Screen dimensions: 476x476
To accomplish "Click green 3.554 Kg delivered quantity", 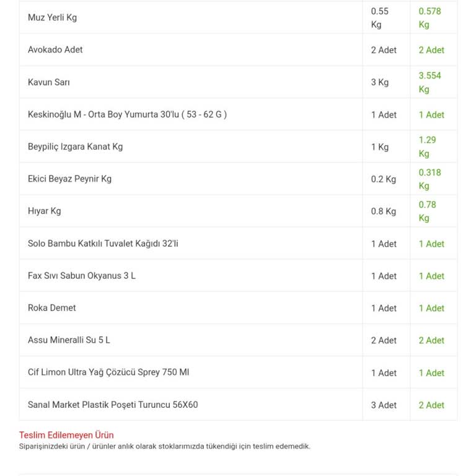I will 430,82.
